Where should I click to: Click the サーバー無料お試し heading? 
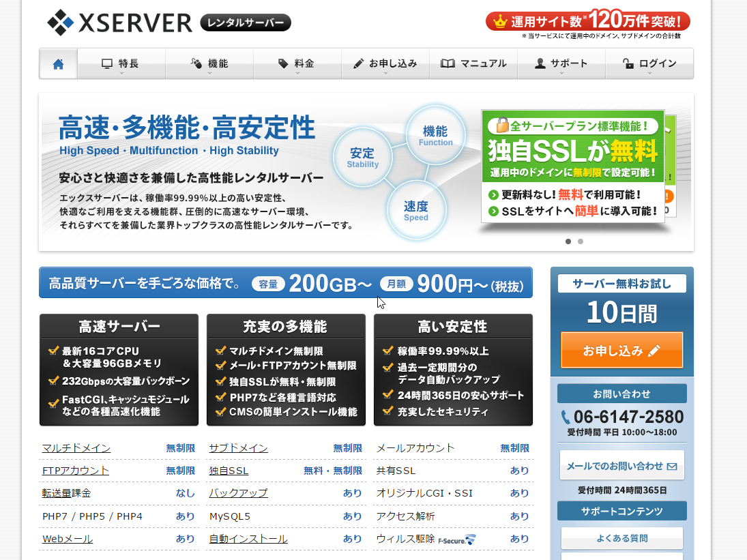click(x=621, y=284)
